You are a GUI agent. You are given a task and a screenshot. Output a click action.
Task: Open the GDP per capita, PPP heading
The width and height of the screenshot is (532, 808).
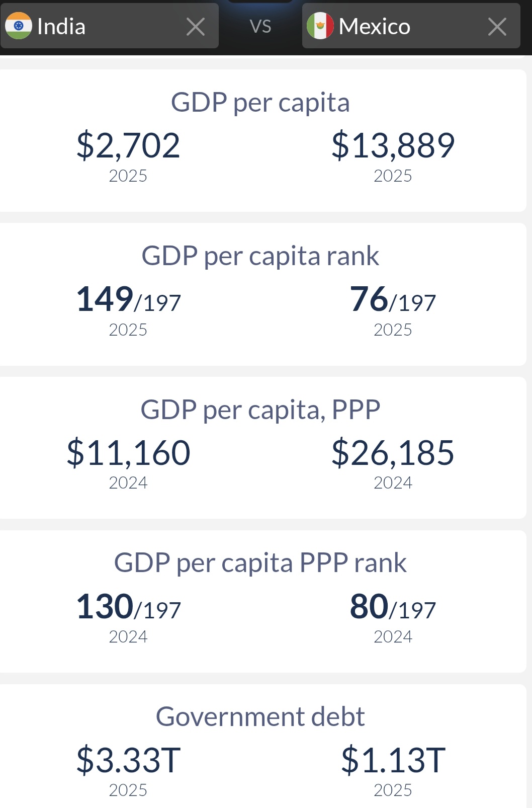click(260, 411)
